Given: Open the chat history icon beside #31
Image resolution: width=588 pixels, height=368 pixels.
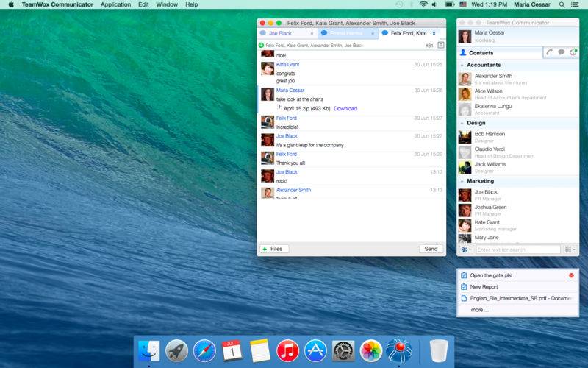Looking at the screenshot, I should point(441,45).
